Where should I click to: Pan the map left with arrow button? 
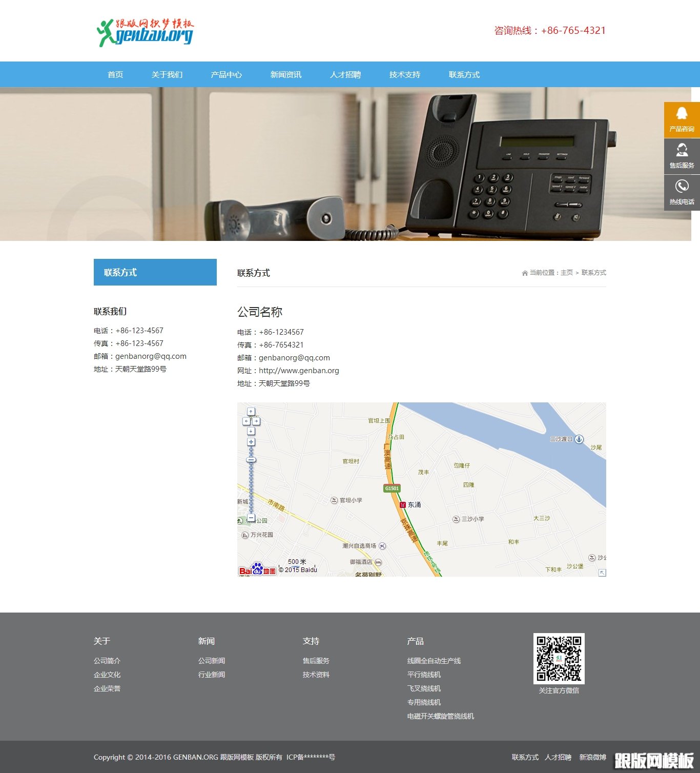pos(246,421)
